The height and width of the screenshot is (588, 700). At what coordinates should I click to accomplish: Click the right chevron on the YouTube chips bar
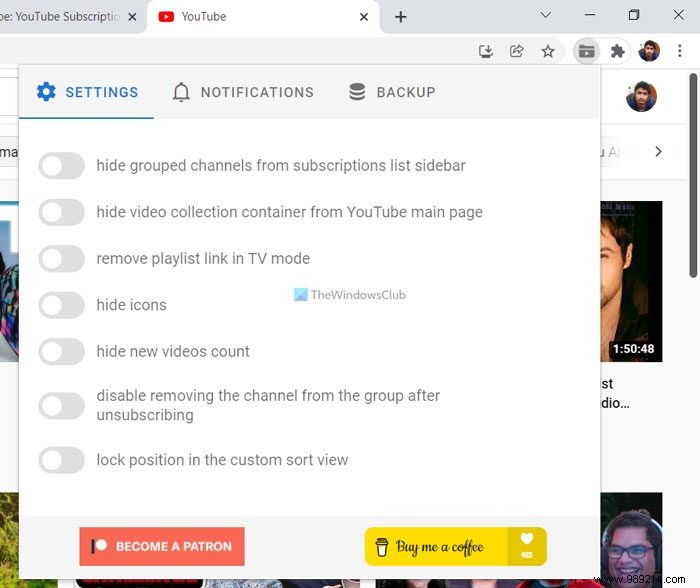point(658,152)
